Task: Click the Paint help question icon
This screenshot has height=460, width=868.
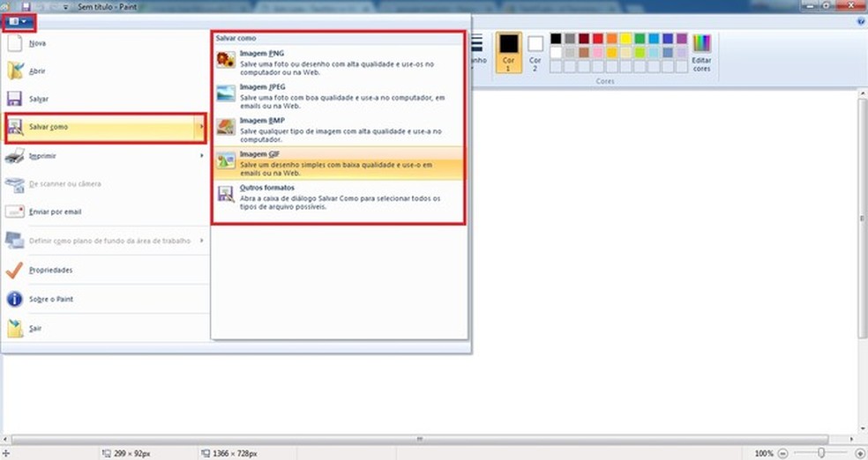Action: pyautogui.click(x=861, y=21)
